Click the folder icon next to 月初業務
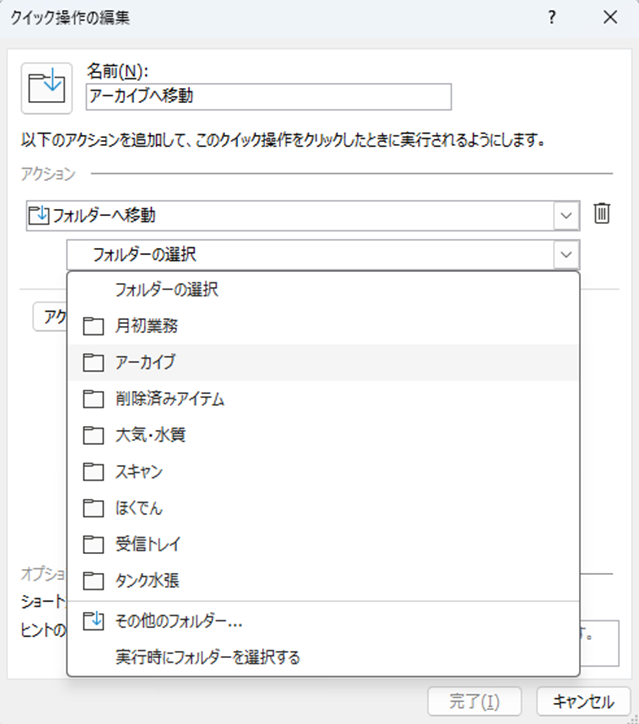Viewport: 639px width, 724px height. pyautogui.click(x=93, y=326)
